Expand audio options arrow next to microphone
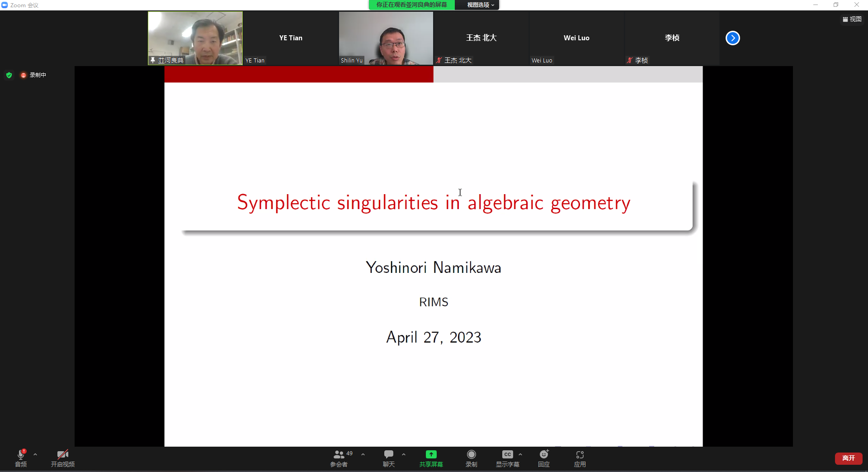The image size is (868, 472). click(35, 454)
